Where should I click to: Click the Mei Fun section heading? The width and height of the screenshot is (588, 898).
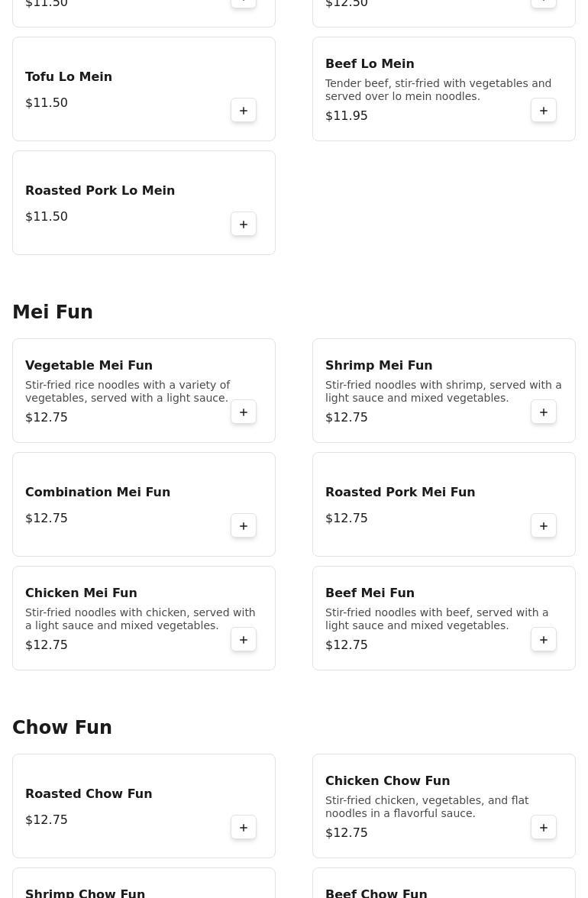(53, 312)
